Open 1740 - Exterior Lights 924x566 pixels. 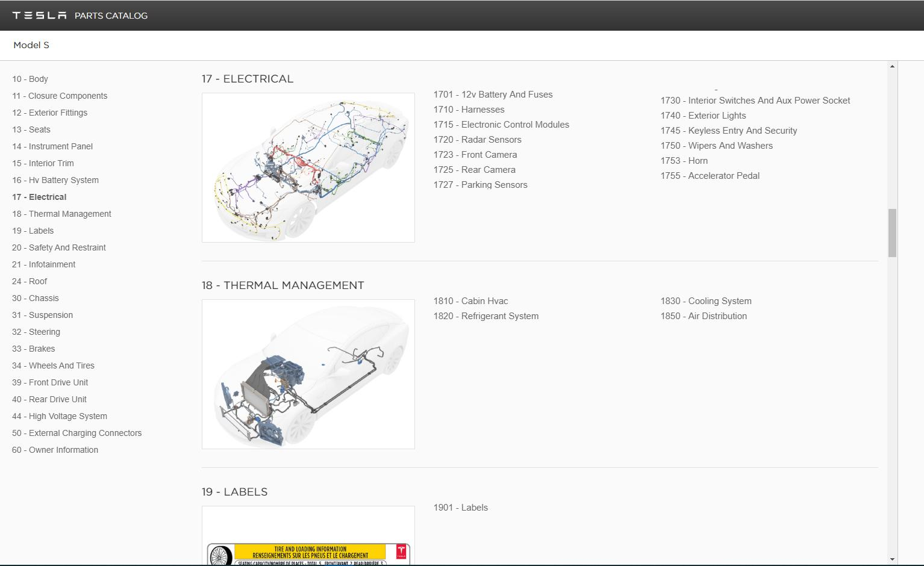pos(704,116)
